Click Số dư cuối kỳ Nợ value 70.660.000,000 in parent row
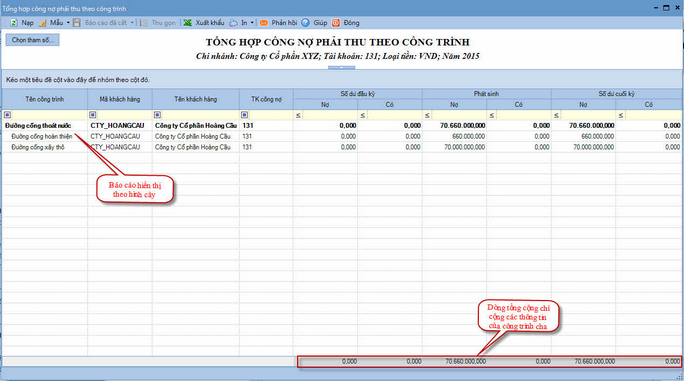This screenshot has height=381, width=684. pos(592,126)
